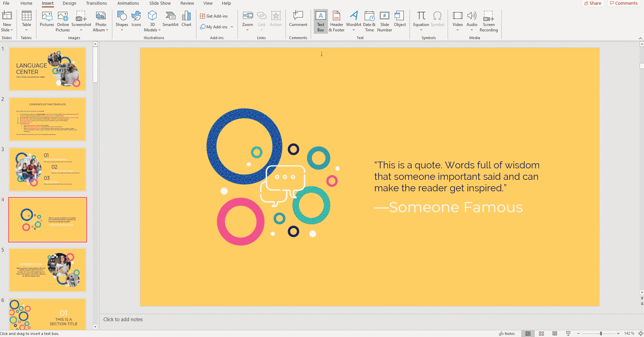Open the My Add-ins dropdown arrow
The image size is (644, 337).
click(232, 27)
